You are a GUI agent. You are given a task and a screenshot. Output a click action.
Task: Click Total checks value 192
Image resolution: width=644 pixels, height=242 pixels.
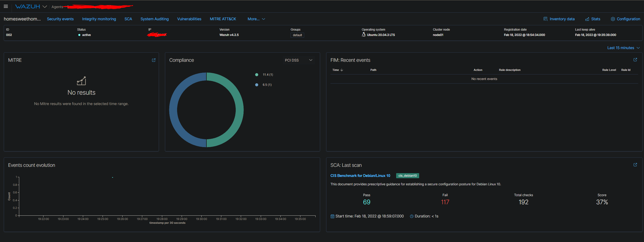[523, 202]
